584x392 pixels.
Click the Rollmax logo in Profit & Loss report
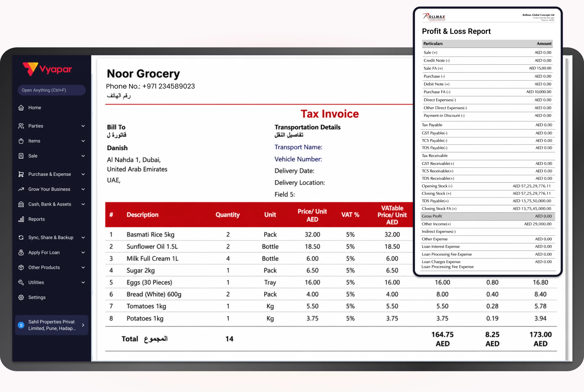(434, 17)
